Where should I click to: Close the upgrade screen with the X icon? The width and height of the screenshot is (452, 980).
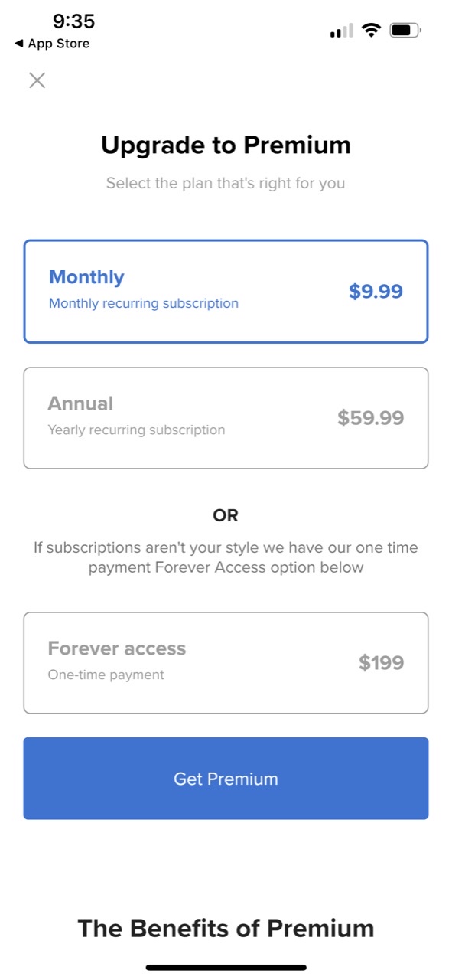coord(37,80)
